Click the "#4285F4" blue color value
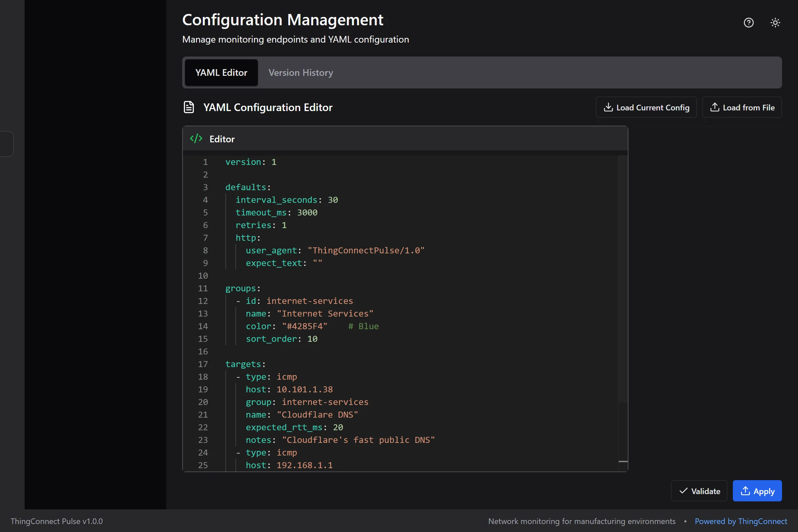The height and width of the screenshot is (532, 798). tap(304, 326)
